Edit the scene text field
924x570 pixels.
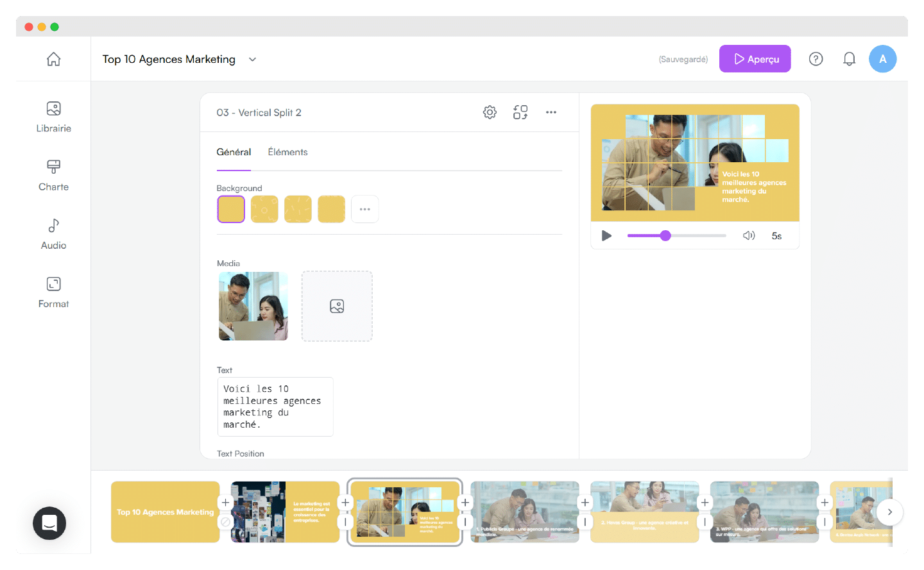(275, 407)
